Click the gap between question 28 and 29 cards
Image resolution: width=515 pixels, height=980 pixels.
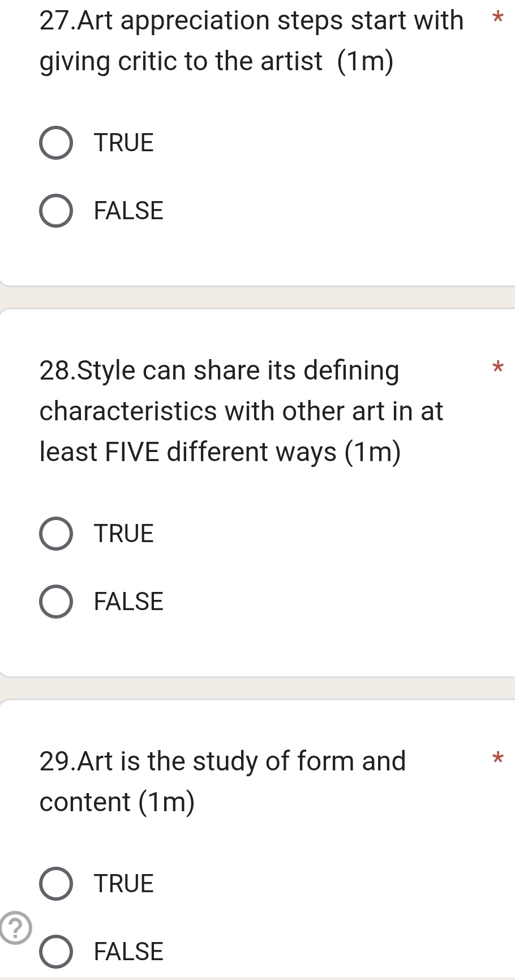(257, 688)
